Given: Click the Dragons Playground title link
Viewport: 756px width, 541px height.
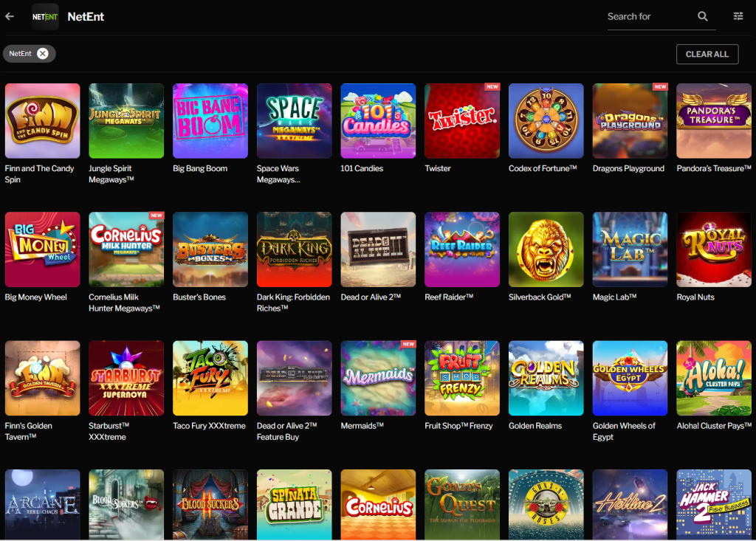Looking at the screenshot, I should (x=628, y=168).
